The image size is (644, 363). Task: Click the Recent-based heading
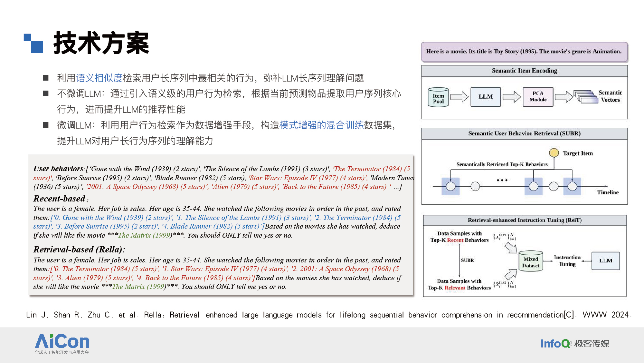pos(61,199)
